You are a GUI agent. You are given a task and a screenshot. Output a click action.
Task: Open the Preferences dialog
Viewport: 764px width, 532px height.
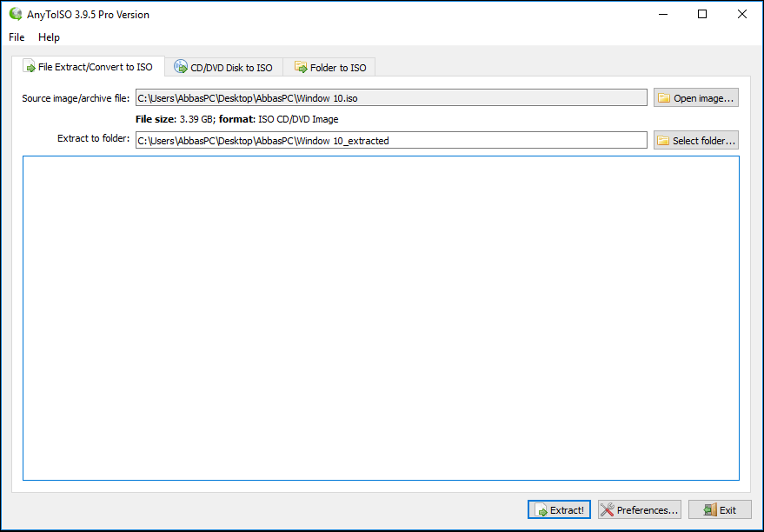[x=640, y=509]
